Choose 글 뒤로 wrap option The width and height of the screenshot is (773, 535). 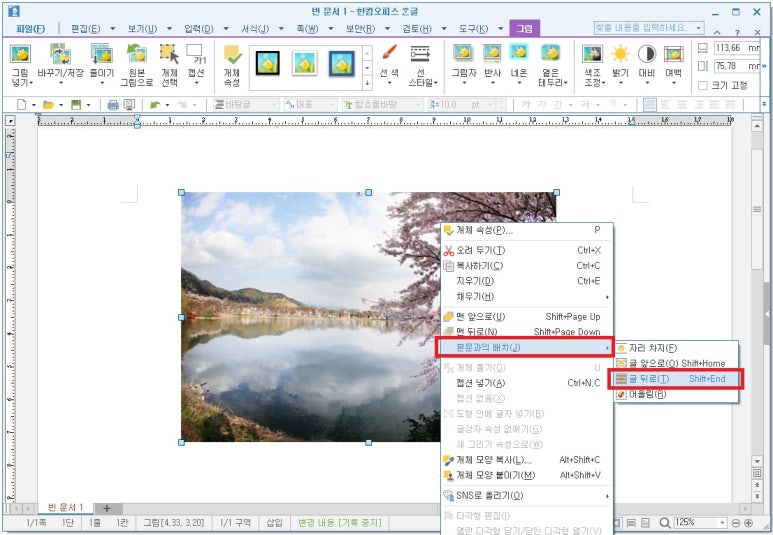676,379
